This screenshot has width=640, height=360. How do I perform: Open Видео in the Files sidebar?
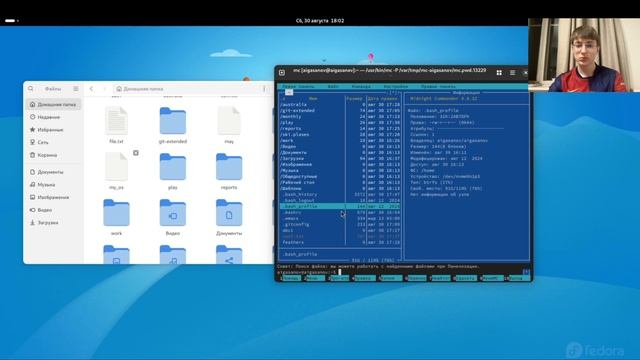(x=53, y=210)
